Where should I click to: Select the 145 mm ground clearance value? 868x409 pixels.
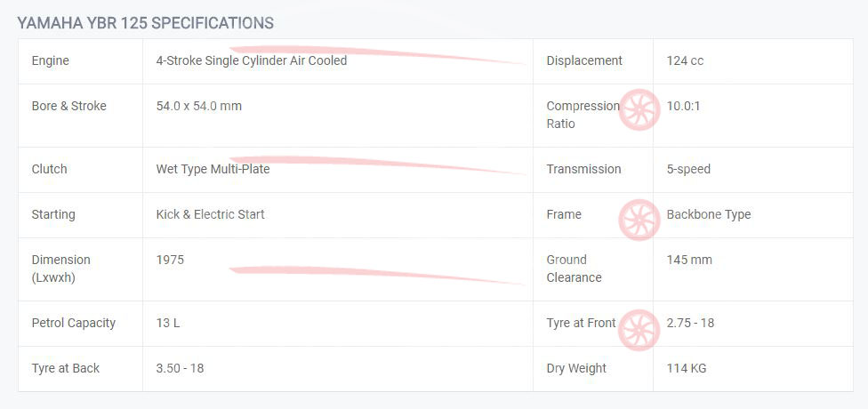tap(689, 261)
